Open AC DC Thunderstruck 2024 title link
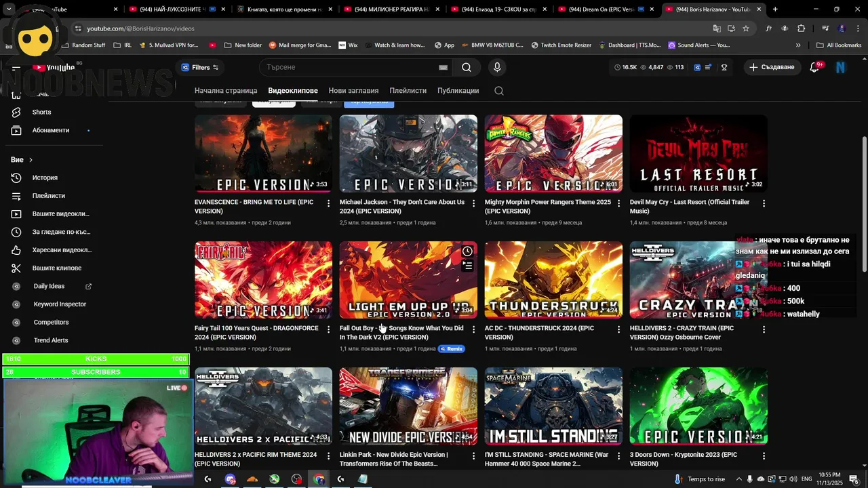868x488 pixels. pyautogui.click(x=539, y=333)
